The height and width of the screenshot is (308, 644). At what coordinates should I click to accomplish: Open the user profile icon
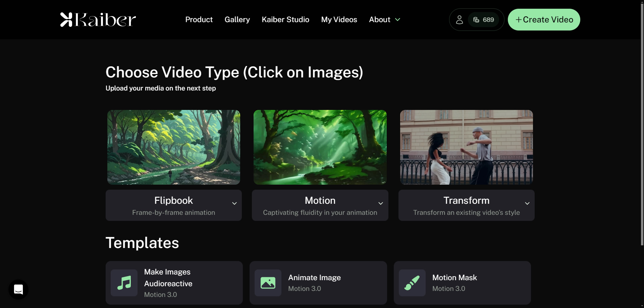459,20
